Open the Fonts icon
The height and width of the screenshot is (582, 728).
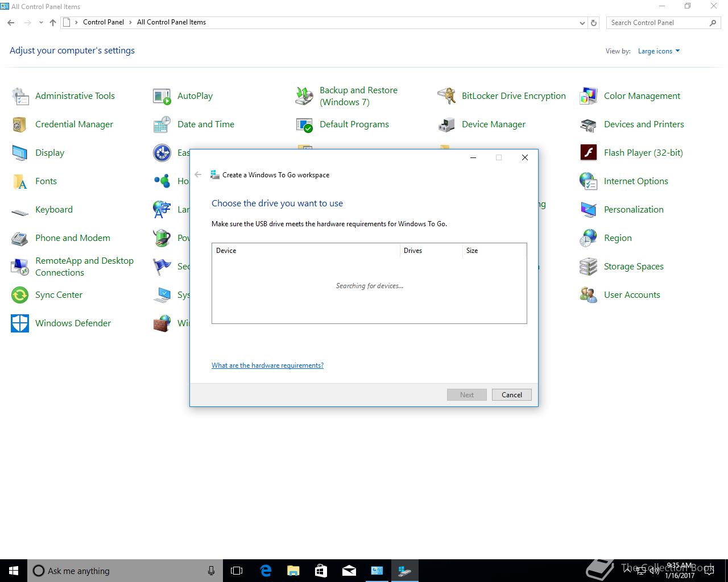pos(20,181)
